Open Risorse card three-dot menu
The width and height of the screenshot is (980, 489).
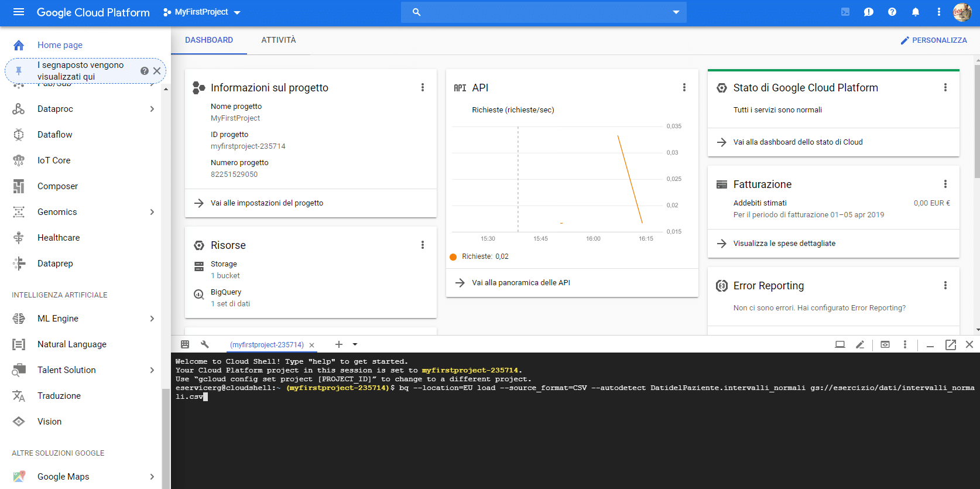[423, 245]
